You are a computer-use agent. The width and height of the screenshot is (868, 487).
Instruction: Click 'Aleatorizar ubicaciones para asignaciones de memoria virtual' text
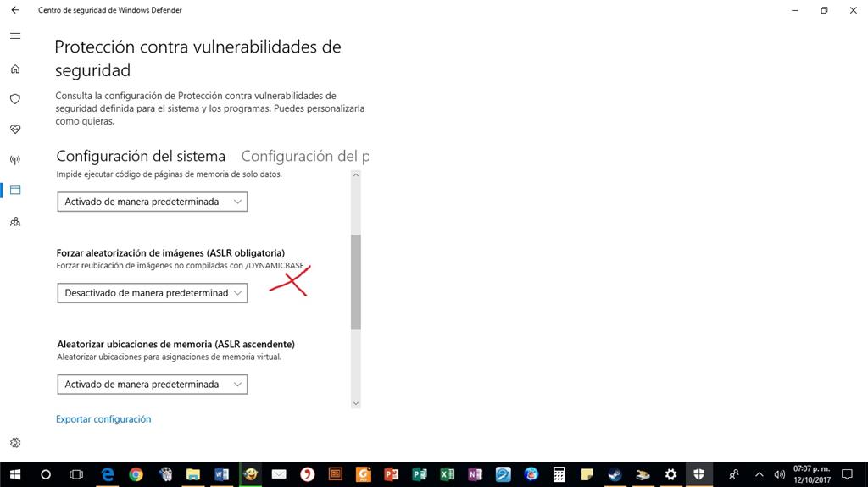tap(170, 357)
